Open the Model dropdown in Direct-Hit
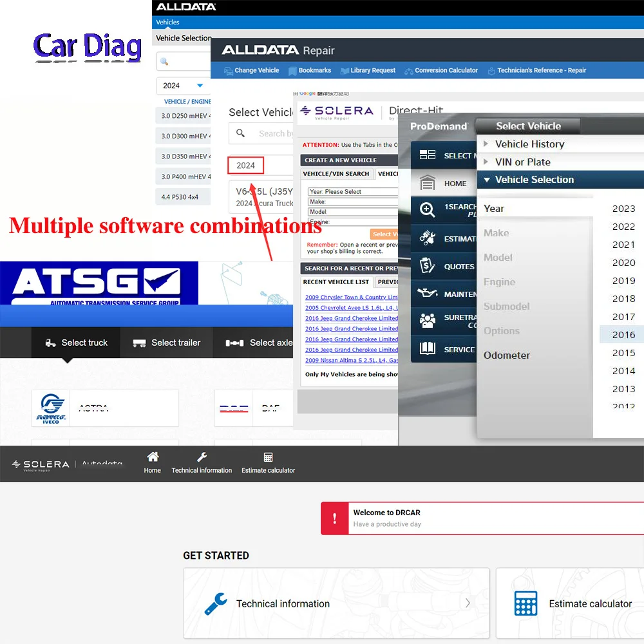644x644 pixels. click(353, 212)
